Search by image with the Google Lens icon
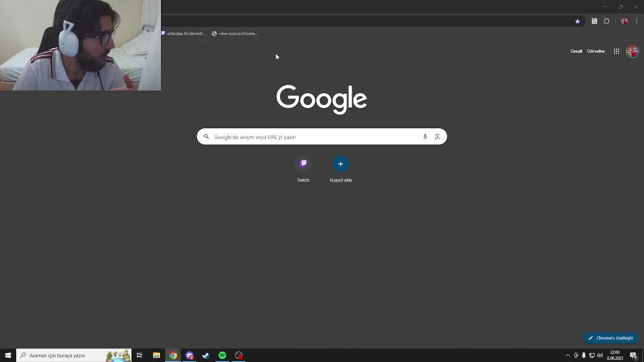 437,137
